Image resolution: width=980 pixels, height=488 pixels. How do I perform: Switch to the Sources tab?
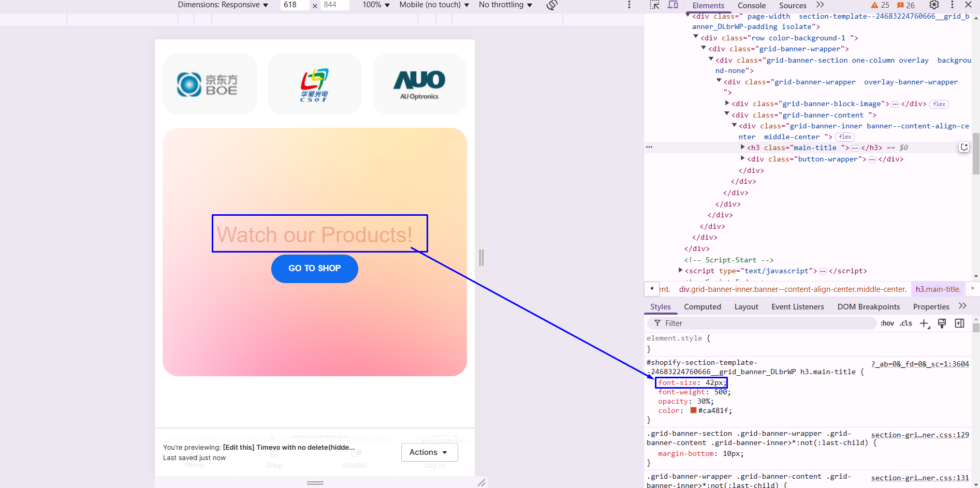click(x=793, y=6)
